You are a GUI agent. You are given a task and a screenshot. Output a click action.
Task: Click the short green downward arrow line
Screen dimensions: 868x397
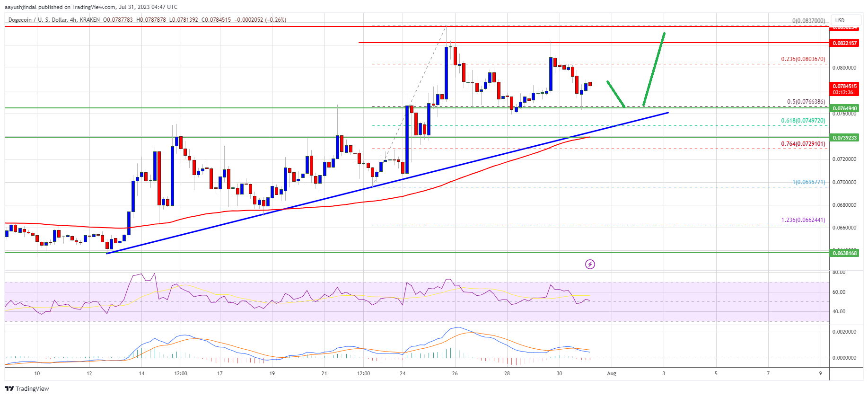616,94
